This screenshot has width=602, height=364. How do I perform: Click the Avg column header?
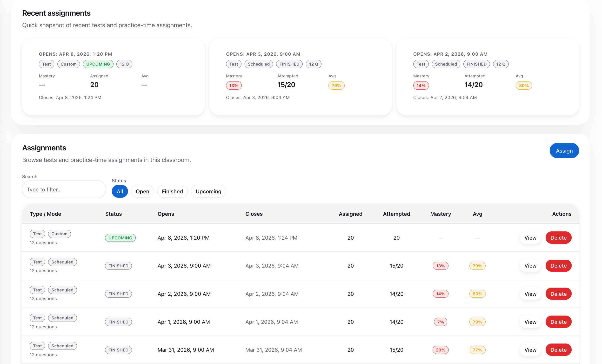pyautogui.click(x=477, y=214)
